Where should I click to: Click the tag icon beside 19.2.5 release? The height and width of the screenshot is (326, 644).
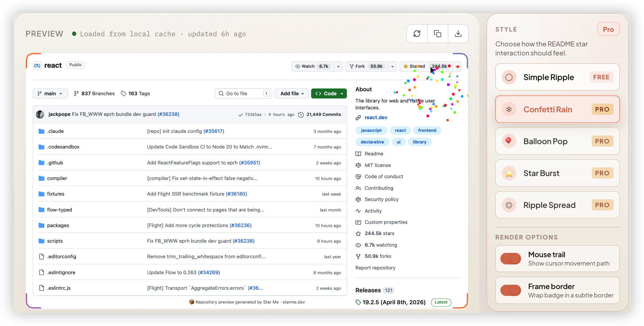tap(358, 302)
